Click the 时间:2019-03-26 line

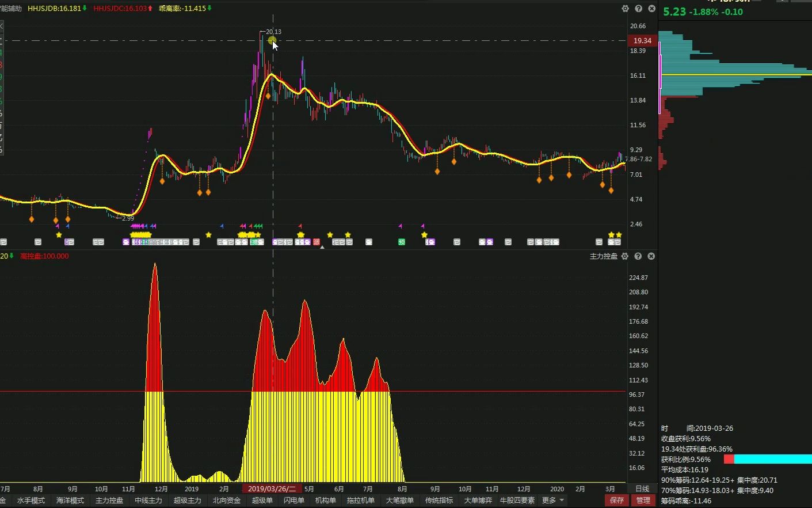pyautogui.click(x=697, y=428)
